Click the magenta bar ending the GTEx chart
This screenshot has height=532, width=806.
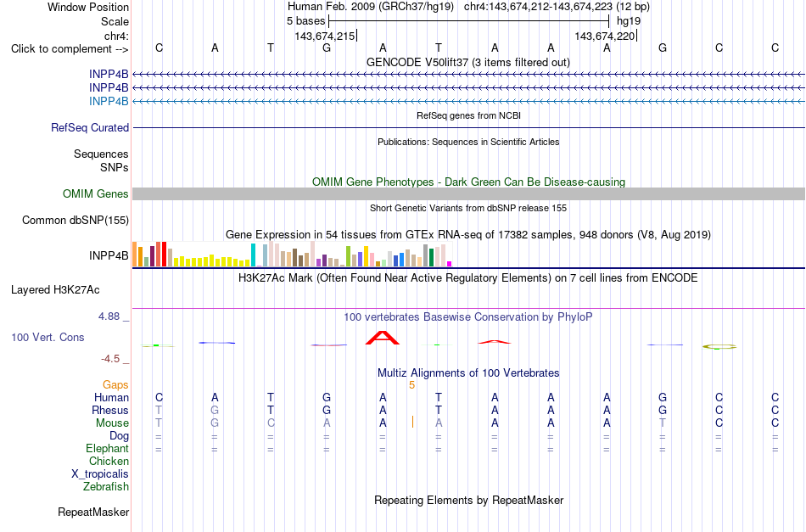coord(450,264)
